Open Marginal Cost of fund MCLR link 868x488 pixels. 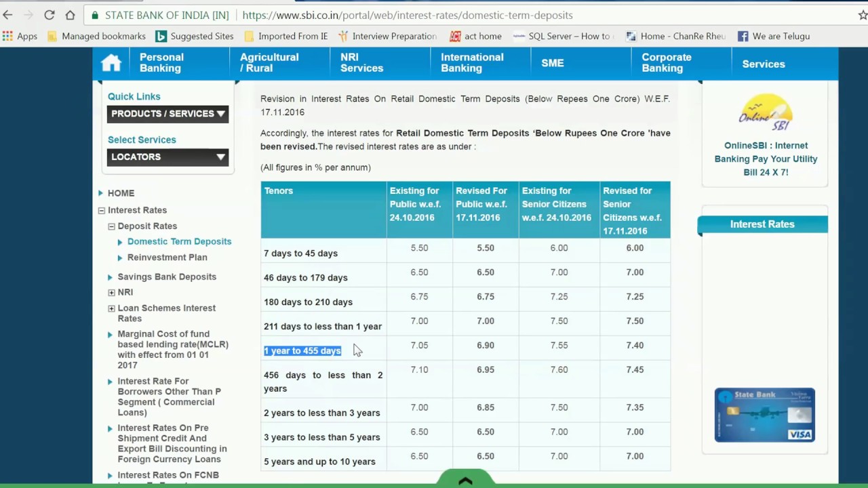(x=173, y=350)
